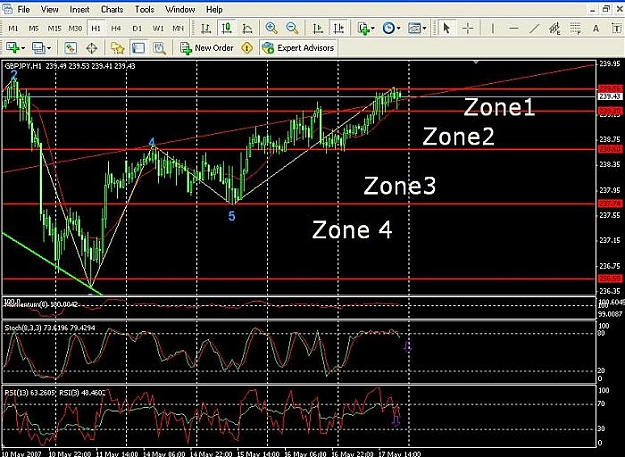Image resolution: width=625 pixels, height=457 pixels.
Task: Open the Help menu
Action: pos(214,9)
